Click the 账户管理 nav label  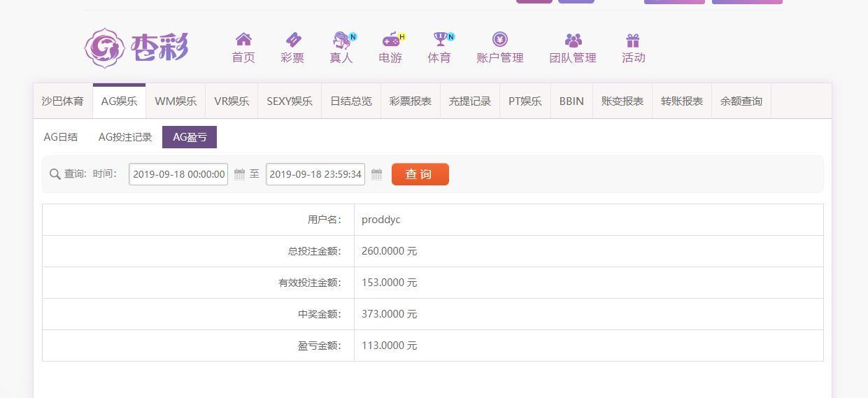click(500, 58)
